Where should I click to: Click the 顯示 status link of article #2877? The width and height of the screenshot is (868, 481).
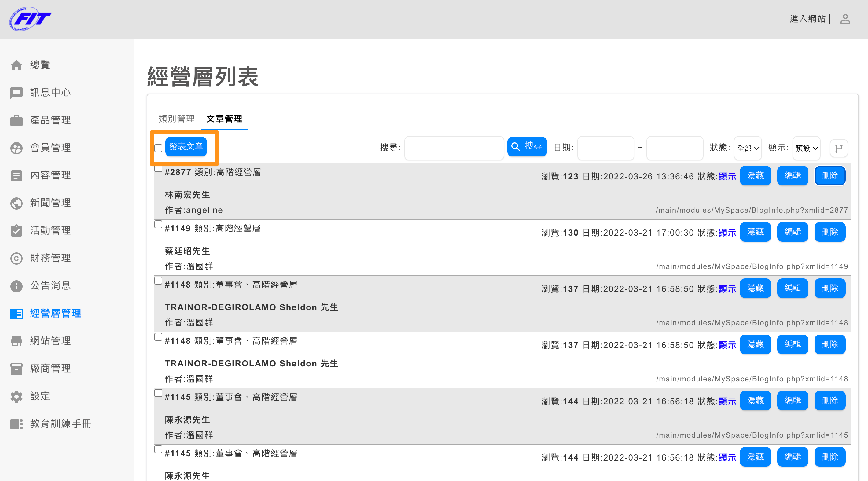click(727, 177)
